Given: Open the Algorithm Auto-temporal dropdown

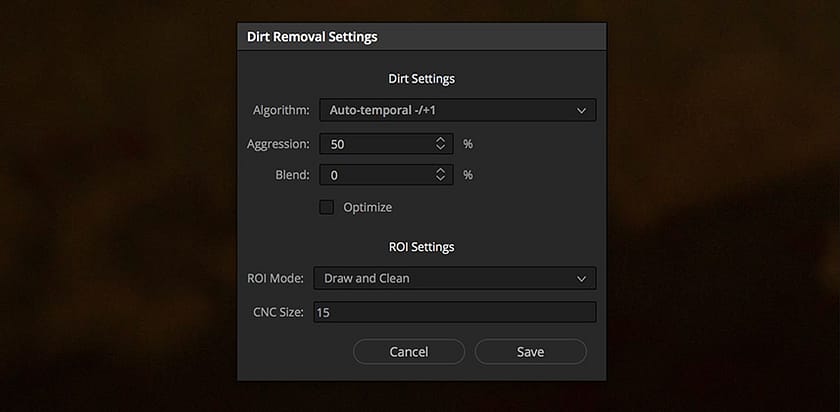Looking at the screenshot, I should tap(458, 110).
